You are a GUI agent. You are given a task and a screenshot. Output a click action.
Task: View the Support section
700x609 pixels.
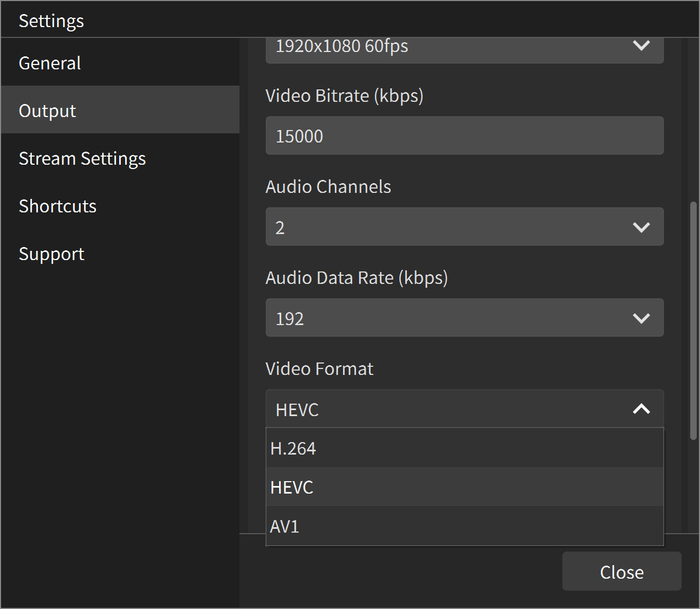pos(51,253)
